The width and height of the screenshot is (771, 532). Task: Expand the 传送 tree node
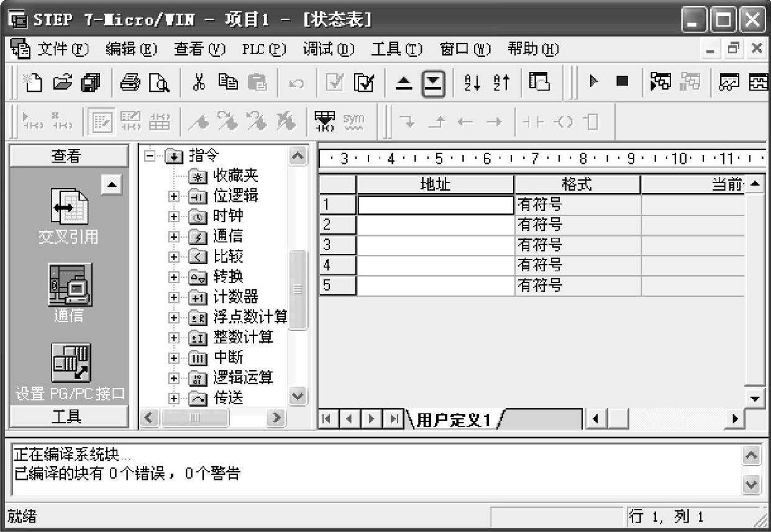pyautogui.click(x=174, y=398)
